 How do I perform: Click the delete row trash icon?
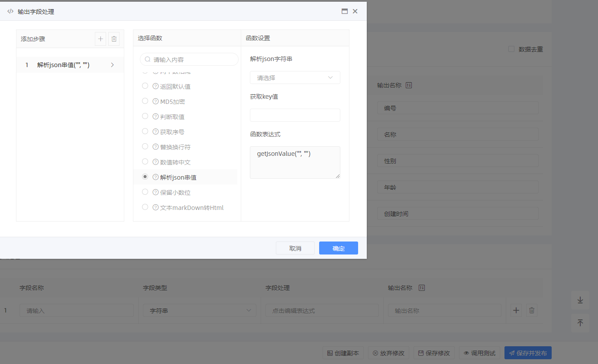532,310
